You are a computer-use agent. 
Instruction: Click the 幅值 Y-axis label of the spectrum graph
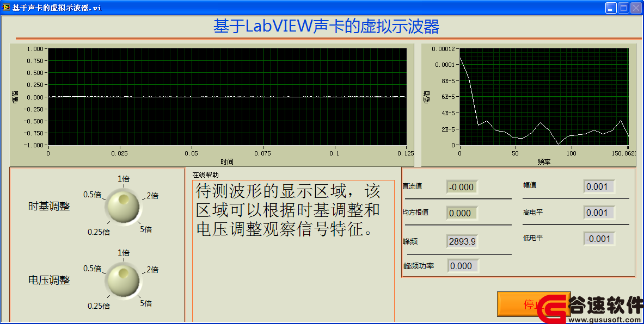click(x=427, y=97)
